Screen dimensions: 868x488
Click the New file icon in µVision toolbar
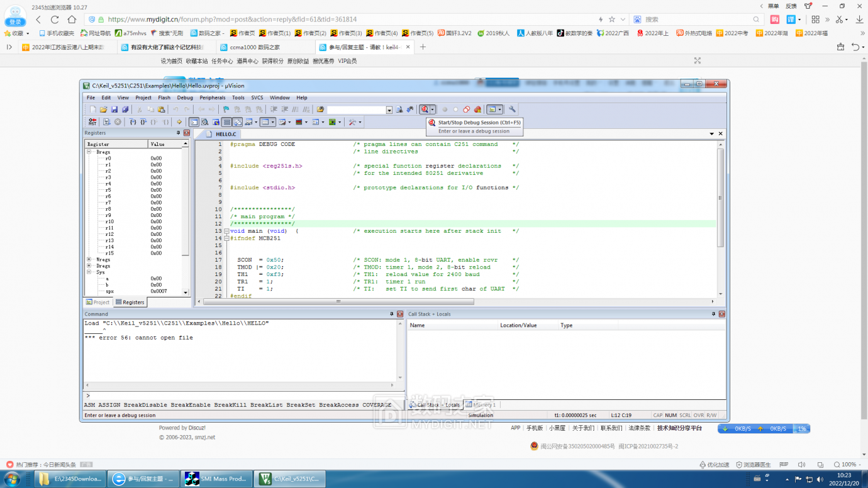93,109
